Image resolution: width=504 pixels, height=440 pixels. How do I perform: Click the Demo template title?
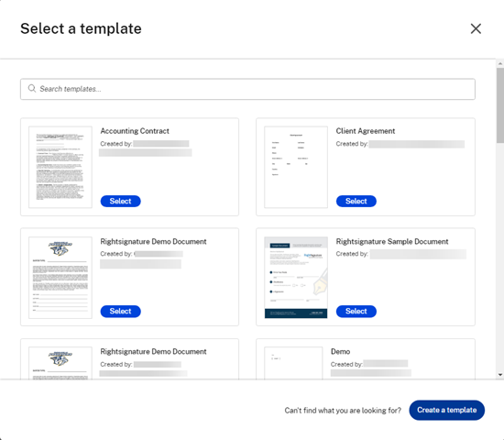[340, 352]
